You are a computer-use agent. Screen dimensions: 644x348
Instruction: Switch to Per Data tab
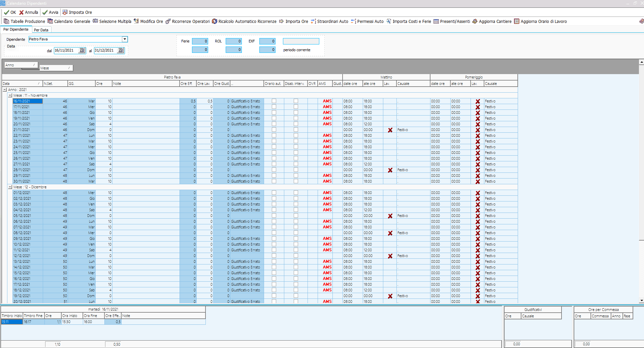(41, 30)
